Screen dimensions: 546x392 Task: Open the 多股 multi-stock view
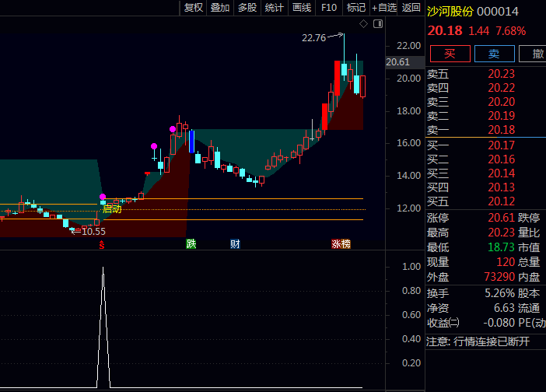click(247, 8)
